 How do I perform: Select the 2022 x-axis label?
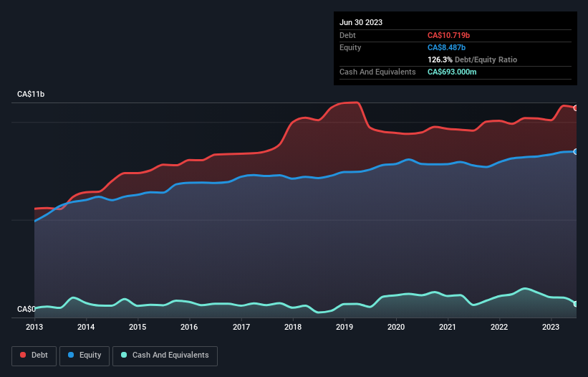tap(499, 327)
